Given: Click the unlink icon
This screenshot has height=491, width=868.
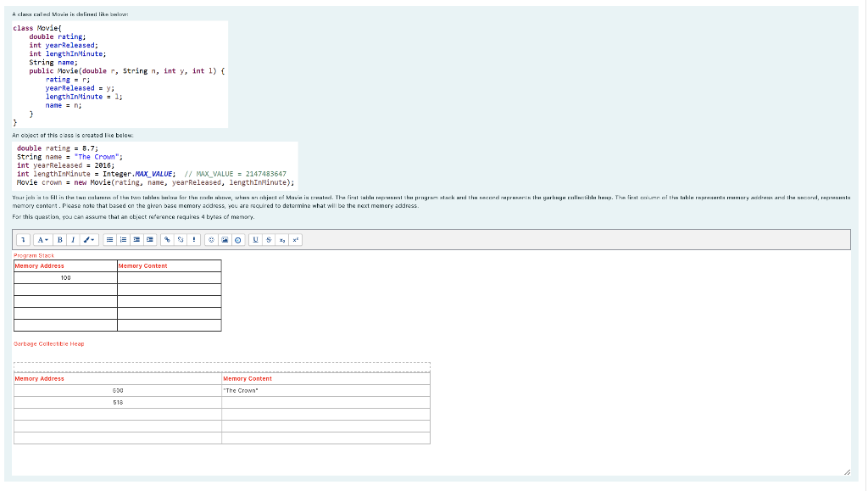Looking at the screenshot, I should point(181,239).
